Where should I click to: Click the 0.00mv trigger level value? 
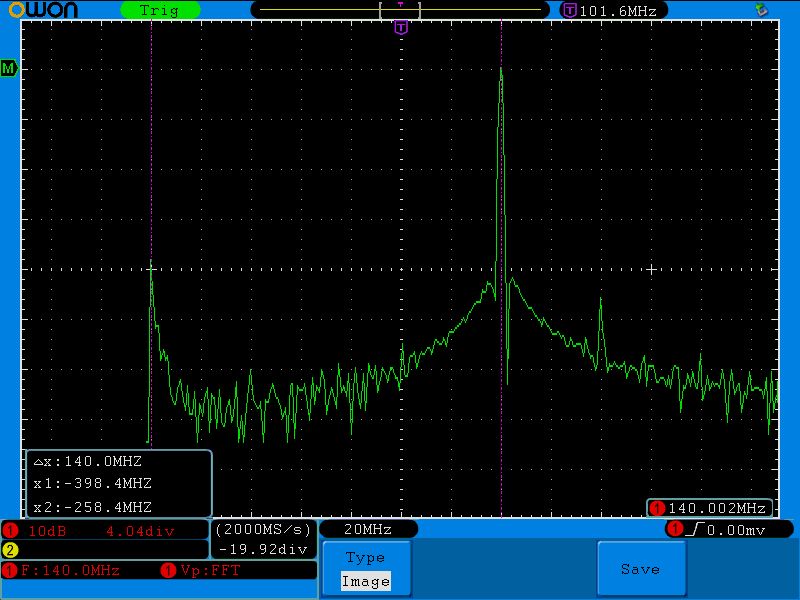[736, 531]
